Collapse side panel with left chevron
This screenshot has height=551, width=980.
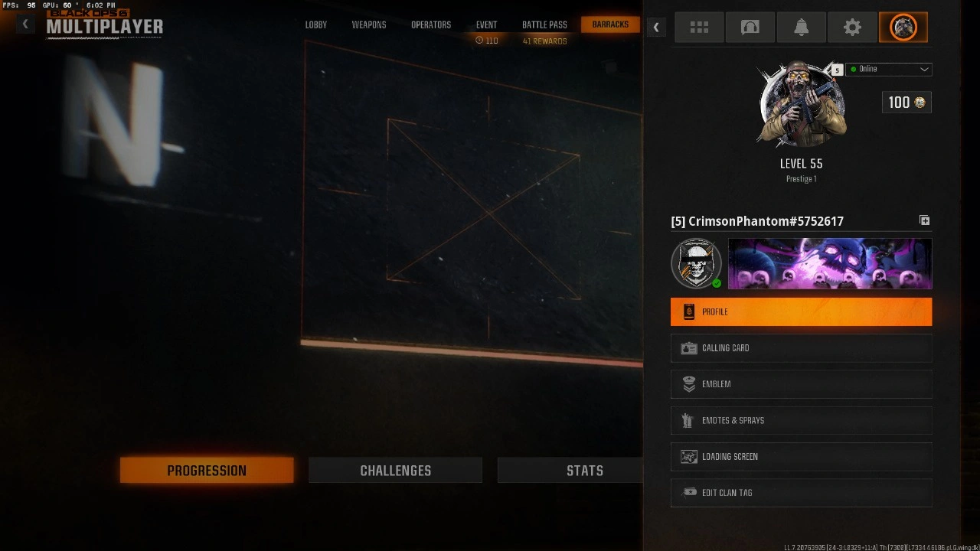pyautogui.click(x=656, y=28)
